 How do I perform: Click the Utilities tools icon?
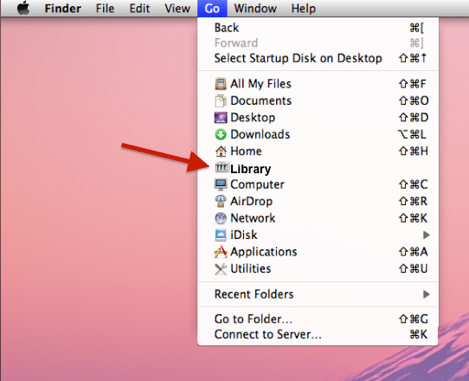[x=221, y=269]
